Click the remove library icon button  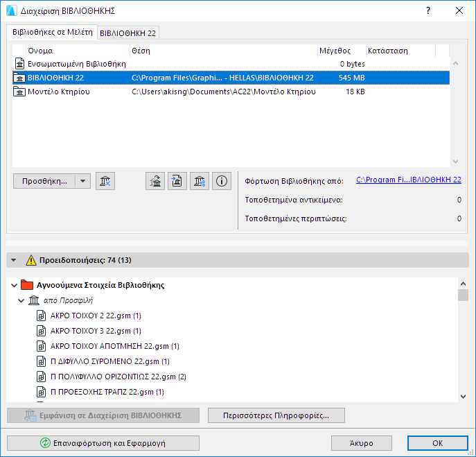tap(105, 181)
